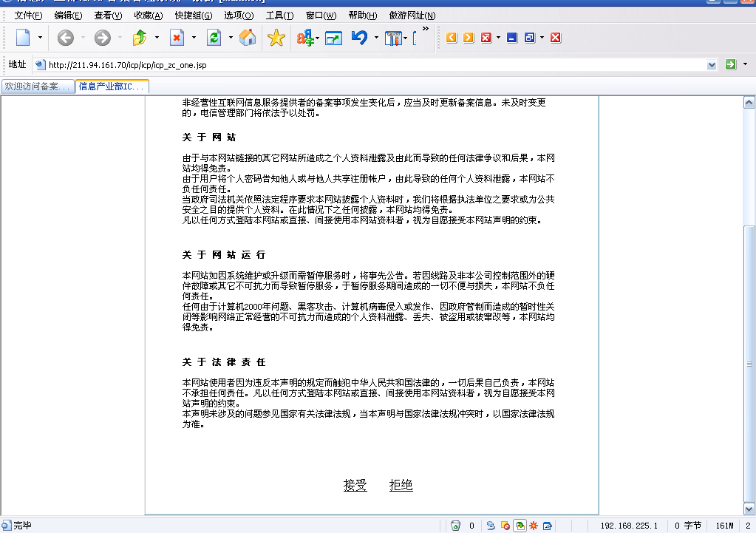
Task: Switch to next tab with orange right arrow
Action: pos(469,38)
